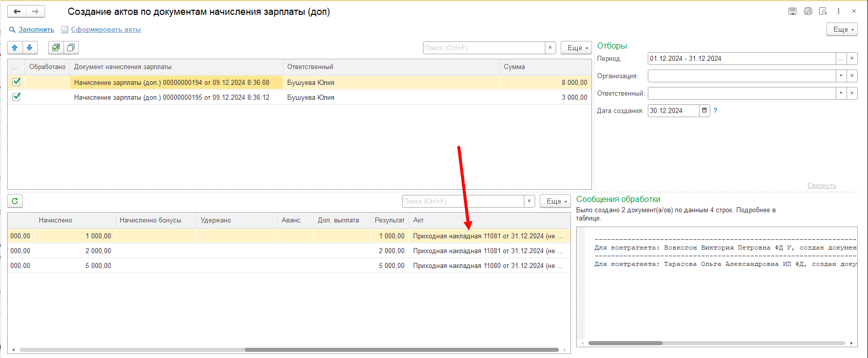The height and width of the screenshot is (358, 868).
Task: Click the Свернуть link under filters
Action: coord(821,186)
